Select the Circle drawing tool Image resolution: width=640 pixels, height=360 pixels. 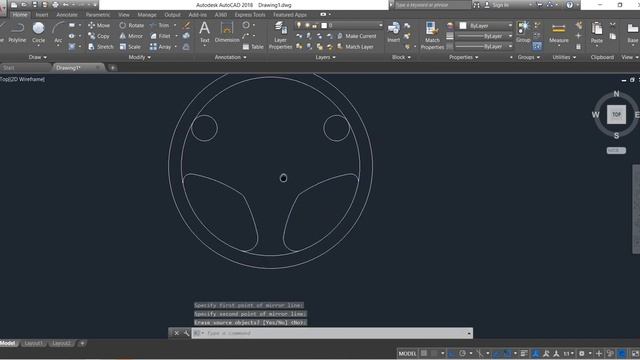(x=38, y=32)
